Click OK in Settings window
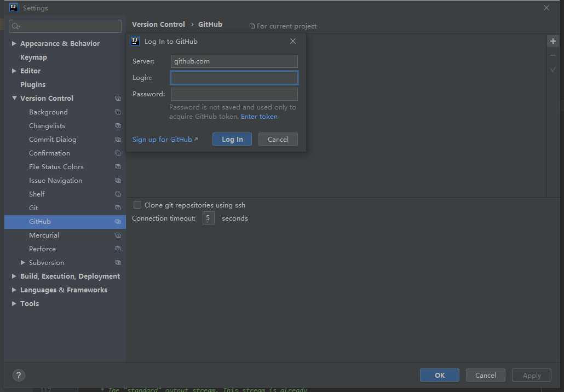Screen dimensions: 564x392 pos(440,375)
